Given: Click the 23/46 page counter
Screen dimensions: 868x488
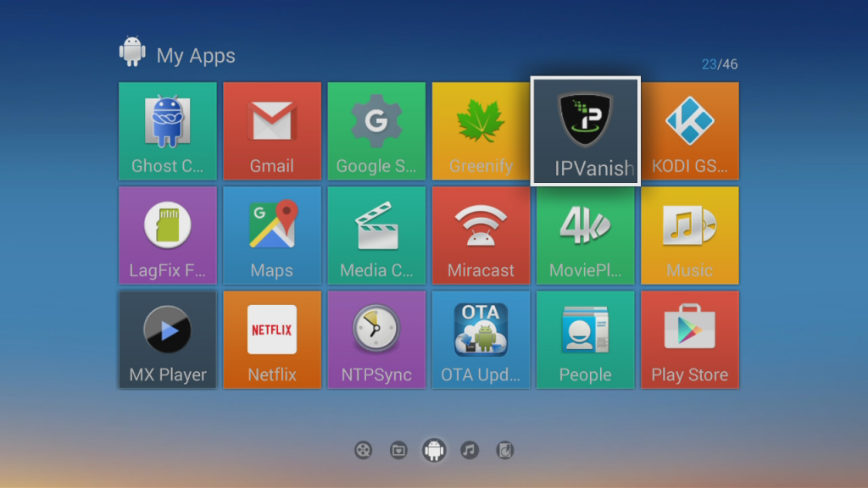Looking at the screenshot, I should (x=720, y=64).
